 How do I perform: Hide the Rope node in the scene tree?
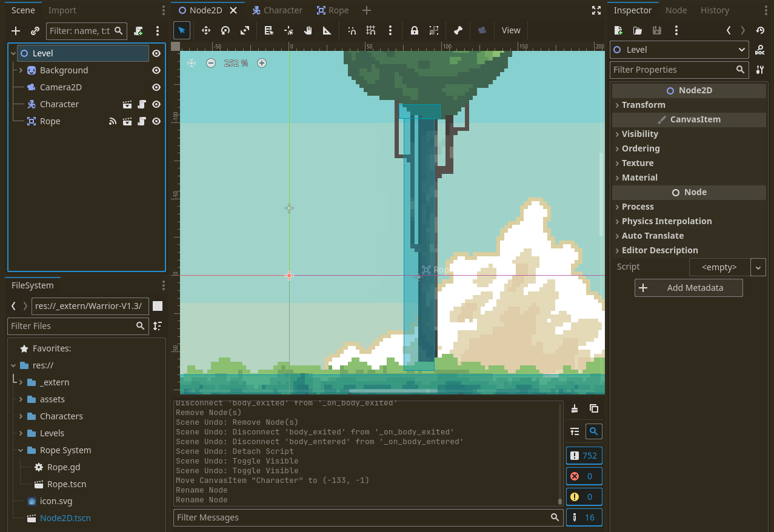[x=156, y=121]
